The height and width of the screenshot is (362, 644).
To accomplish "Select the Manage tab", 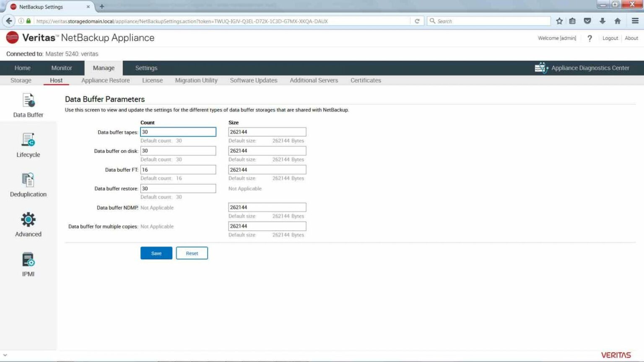I will click(x=104, y=68).
